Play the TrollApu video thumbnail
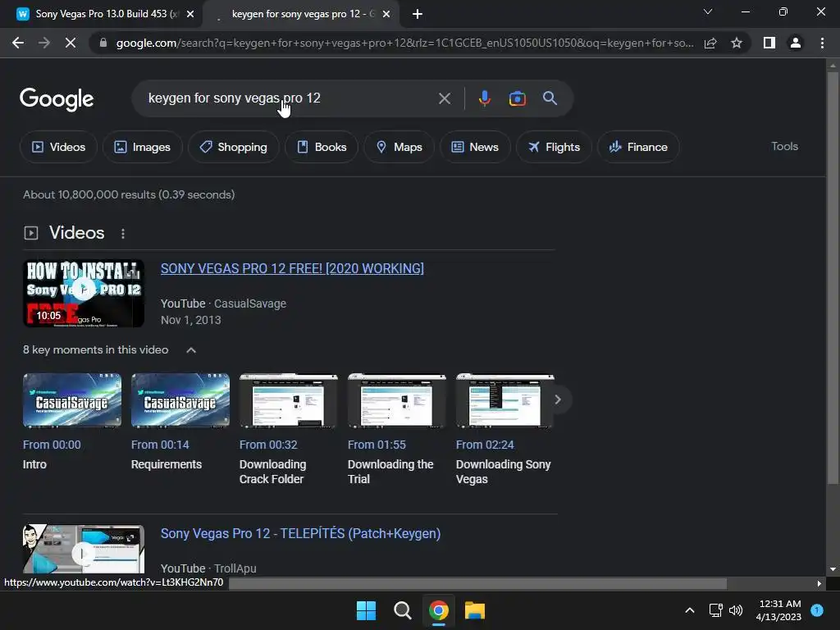840x630 pixels. [x=84, y=549]
